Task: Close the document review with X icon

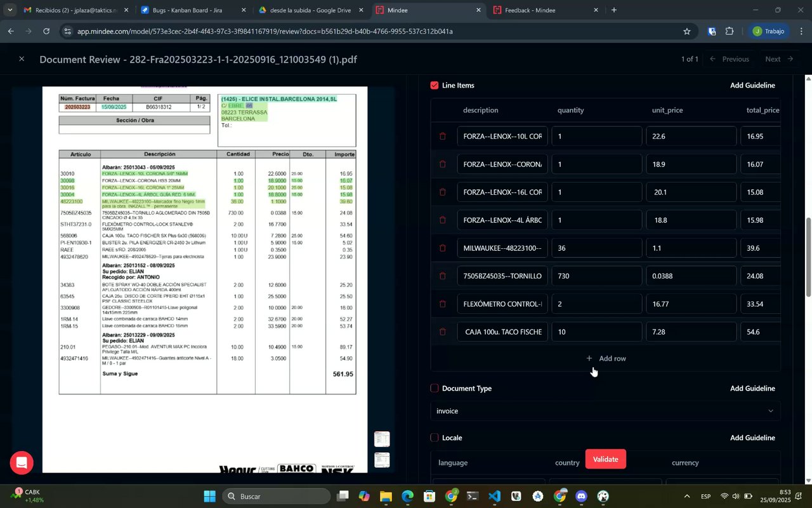Action: (x=22, y=59)
